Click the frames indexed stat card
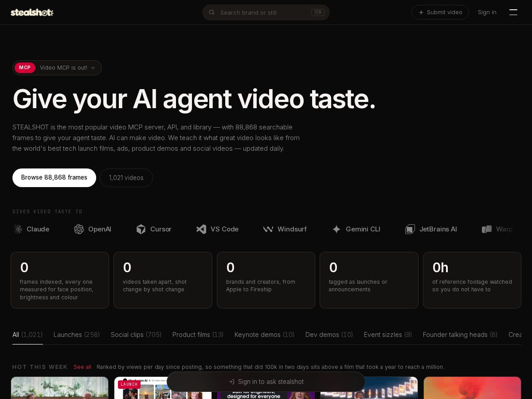 60,280
